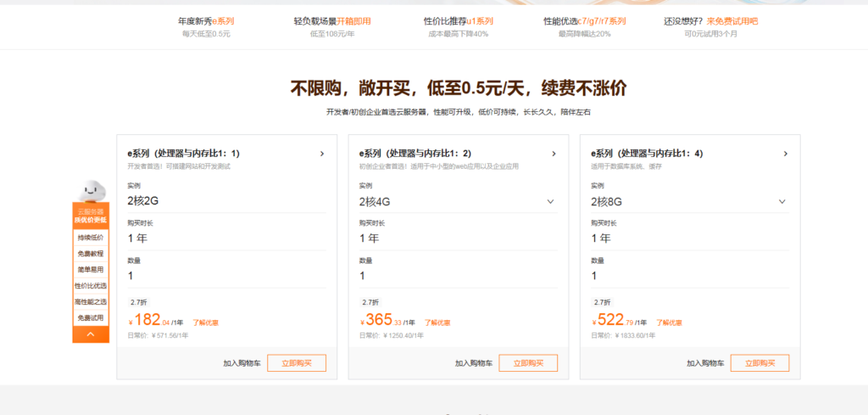Click the e系列（处理器与内存比1：2）title

tap(415, 154)
